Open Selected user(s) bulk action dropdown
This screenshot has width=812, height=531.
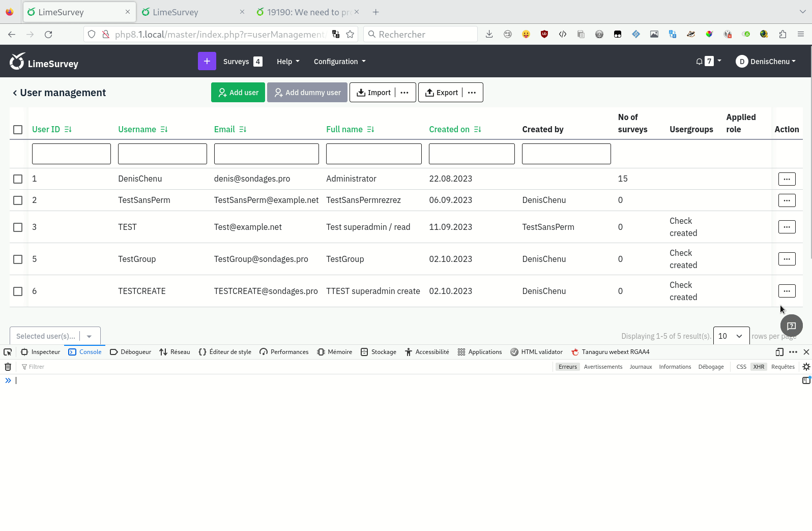point(55,336)
